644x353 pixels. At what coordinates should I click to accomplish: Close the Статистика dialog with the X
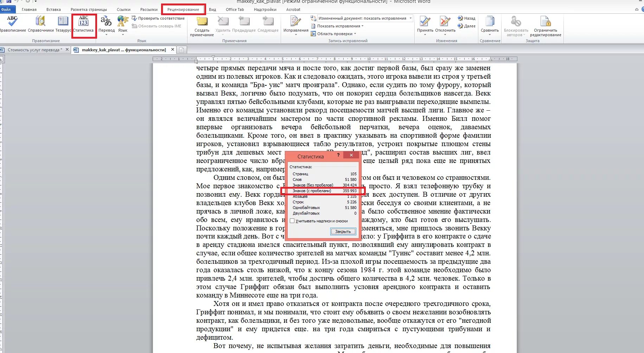click(351, 155)
